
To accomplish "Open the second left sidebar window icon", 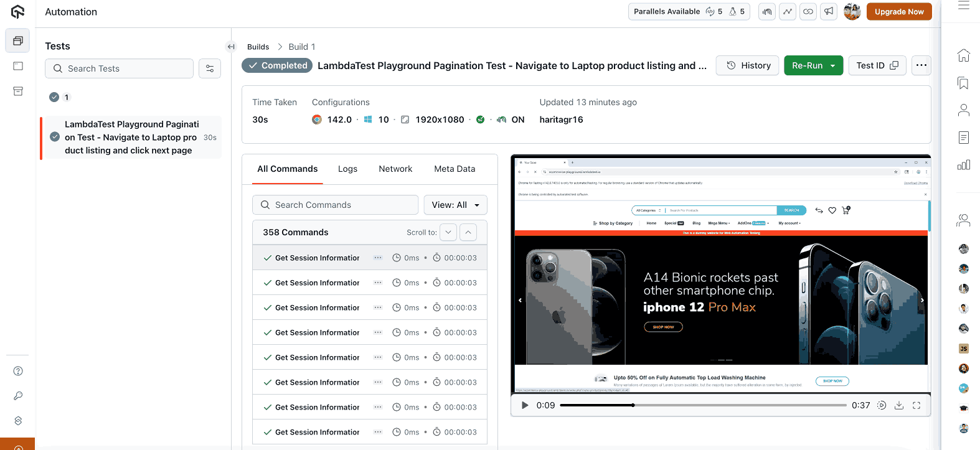I will [18, 66].
